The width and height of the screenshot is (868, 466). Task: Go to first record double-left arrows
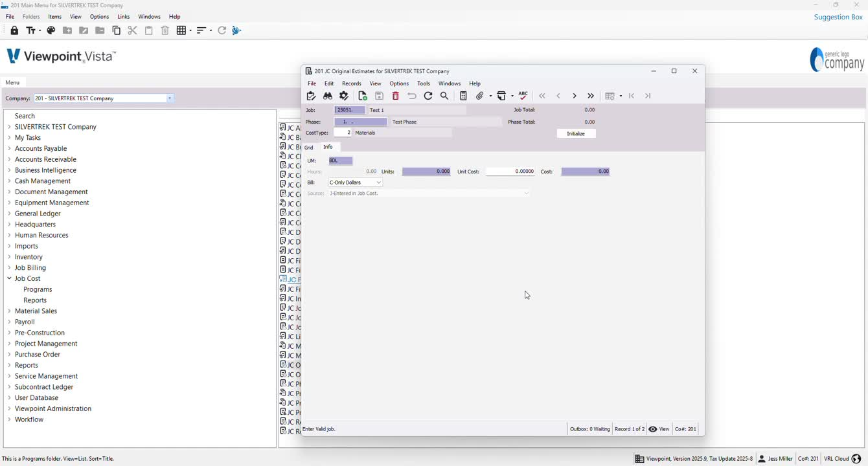542,96
